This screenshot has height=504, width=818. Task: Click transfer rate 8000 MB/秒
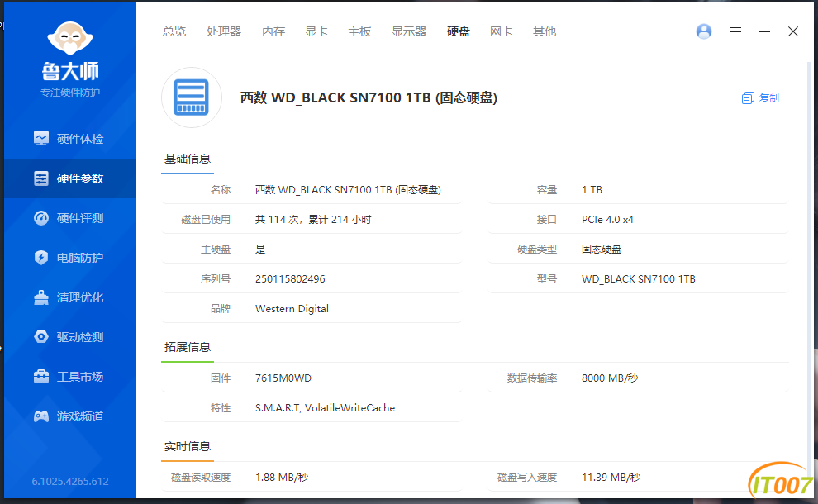tap(610, 378)
